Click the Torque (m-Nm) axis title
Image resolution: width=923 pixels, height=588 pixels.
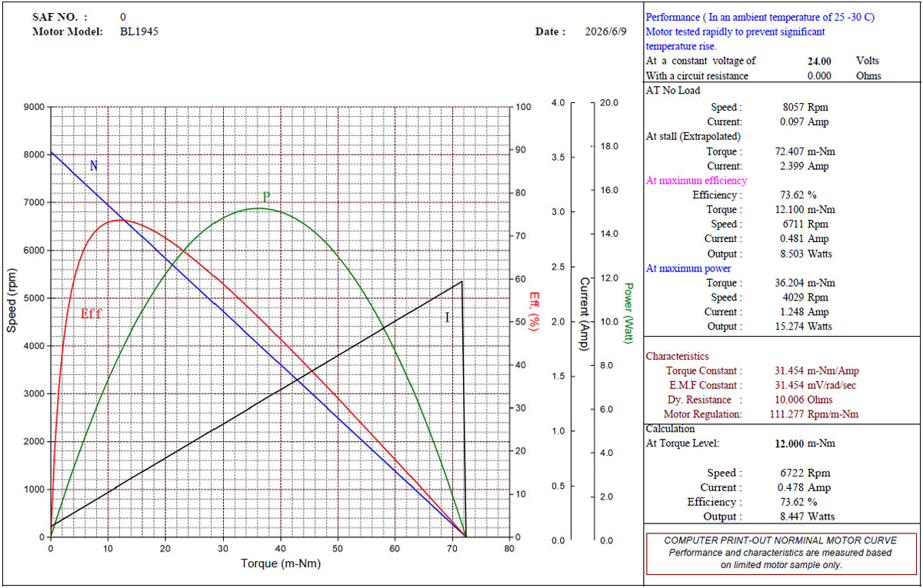(281, 563)
